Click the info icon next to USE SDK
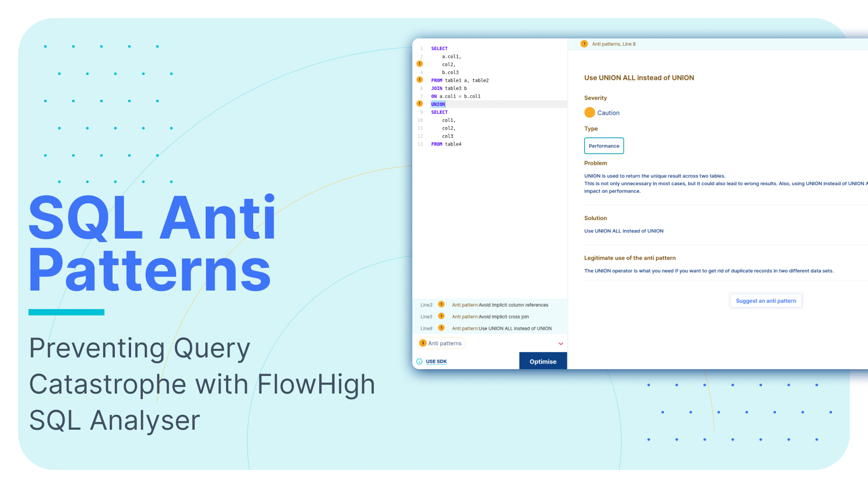 [x=419, y=361]
